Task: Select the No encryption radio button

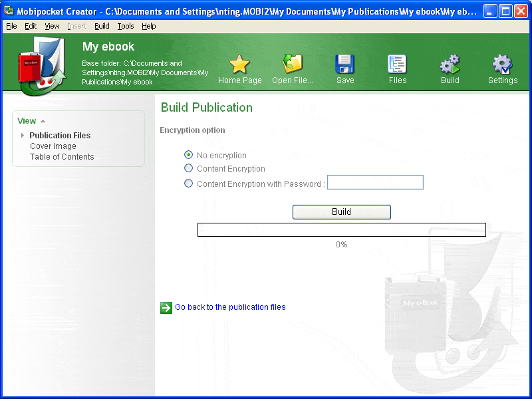Action: coord(188,155)
